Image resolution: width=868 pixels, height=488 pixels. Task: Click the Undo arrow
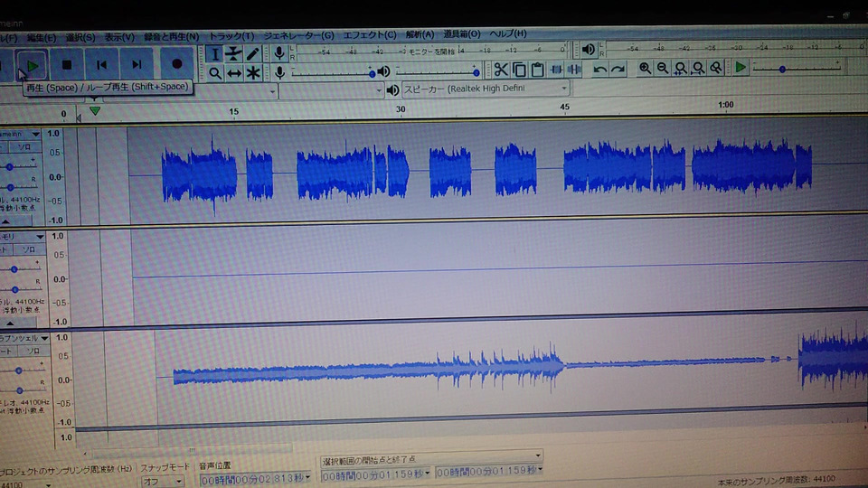point(599,70)
